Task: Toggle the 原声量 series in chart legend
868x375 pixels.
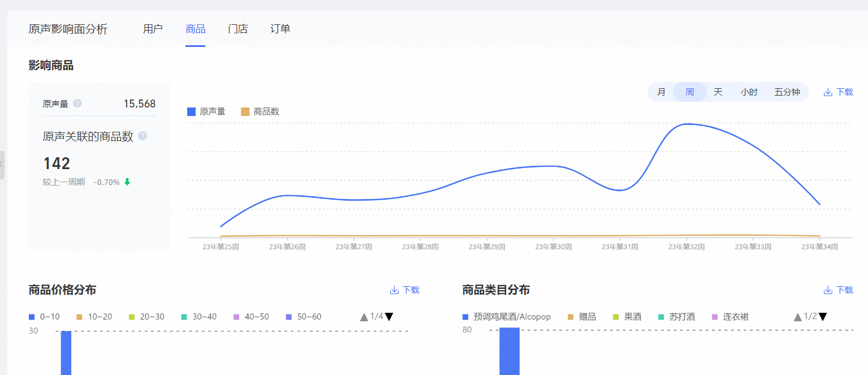Action: click(x=206, y=111)
